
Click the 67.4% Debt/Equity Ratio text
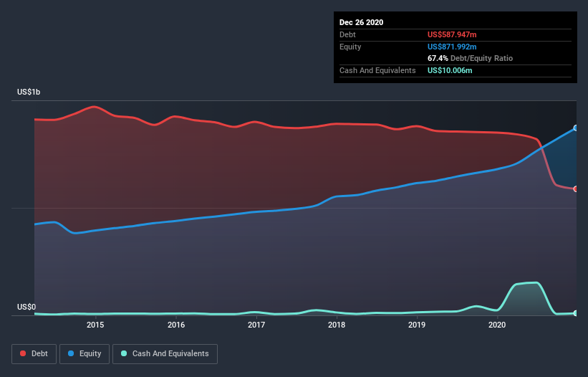tap(470, 58)
